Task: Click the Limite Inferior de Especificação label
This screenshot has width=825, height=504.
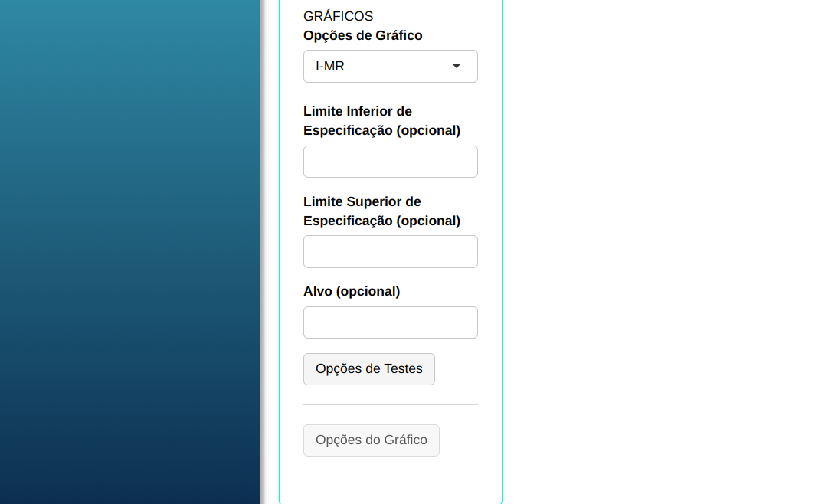Action: point(358,112)
